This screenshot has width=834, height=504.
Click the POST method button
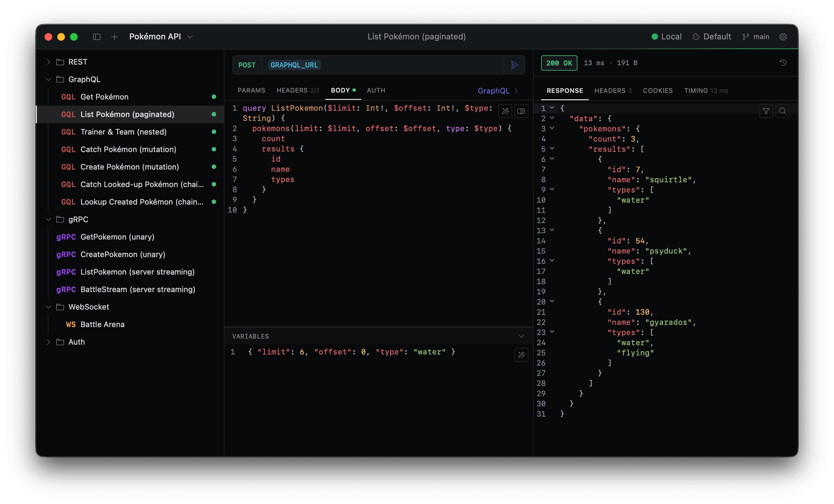tap(247, 65)
